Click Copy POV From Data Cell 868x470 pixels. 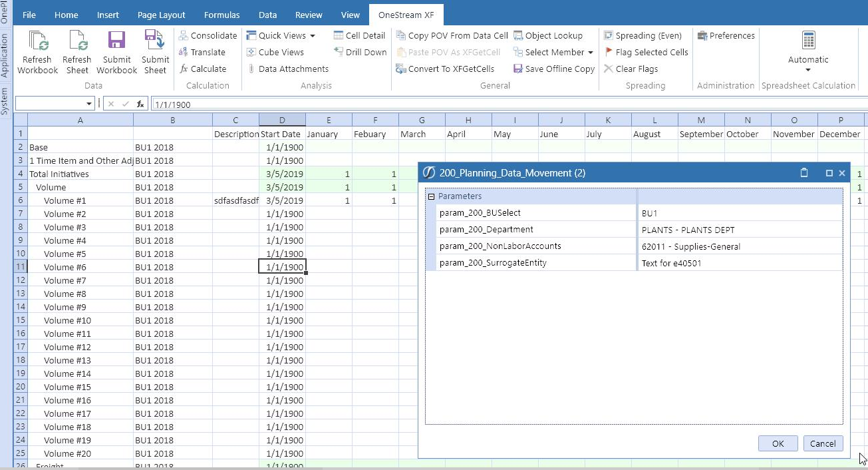click(x=452, y=35)
